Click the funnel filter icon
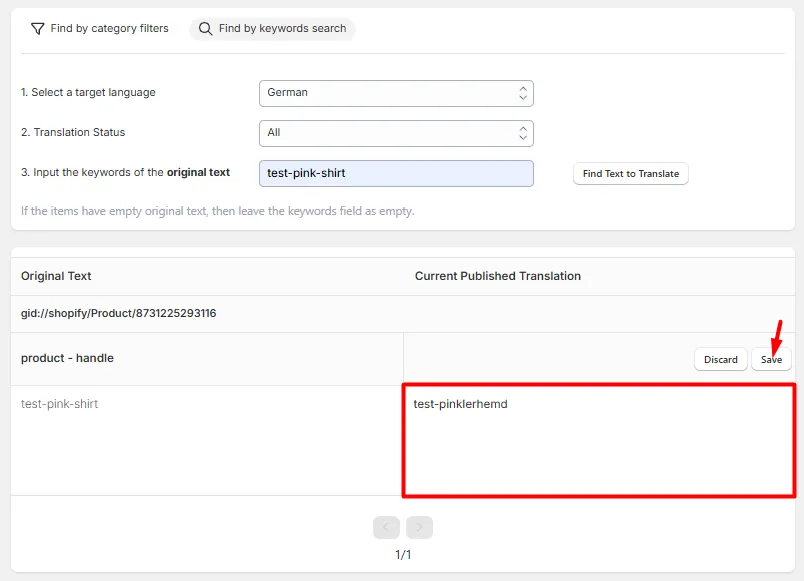This screenshot has width=804, height=581. click(37, 29)
